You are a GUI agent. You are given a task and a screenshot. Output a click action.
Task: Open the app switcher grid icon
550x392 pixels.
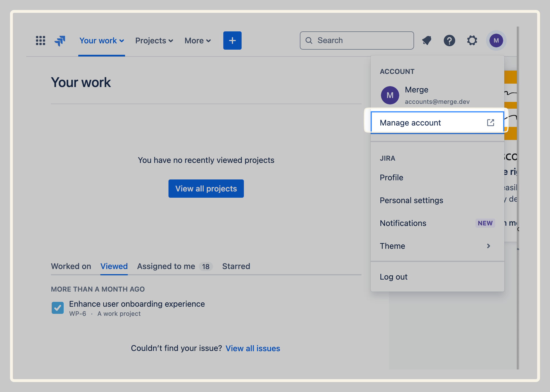coord(41,41)
